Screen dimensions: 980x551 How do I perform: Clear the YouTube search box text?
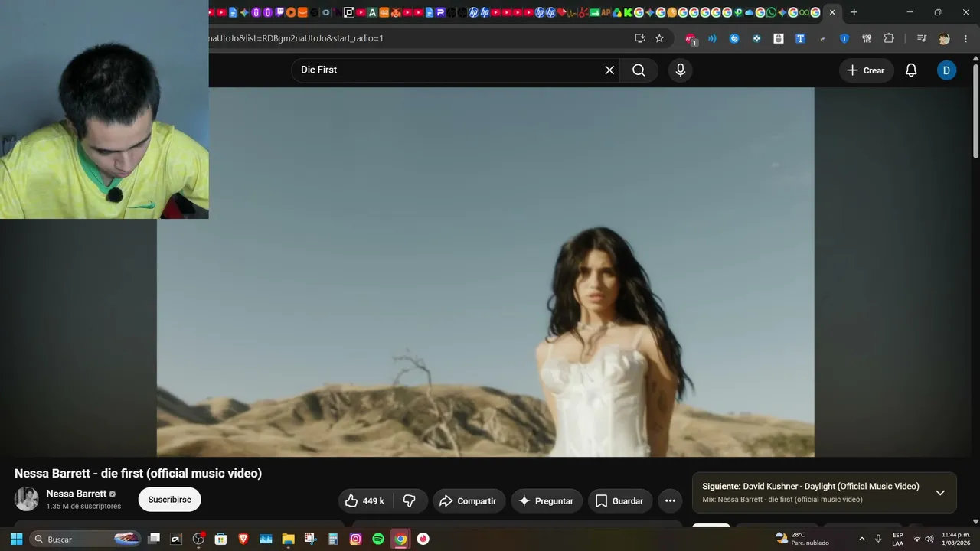(609, 70)
